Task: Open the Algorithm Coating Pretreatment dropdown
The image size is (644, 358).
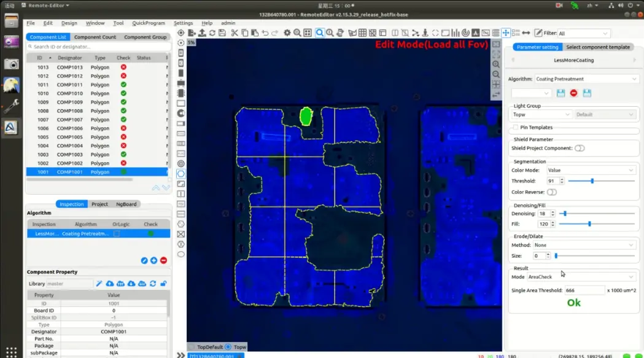Action: (586, 79)
